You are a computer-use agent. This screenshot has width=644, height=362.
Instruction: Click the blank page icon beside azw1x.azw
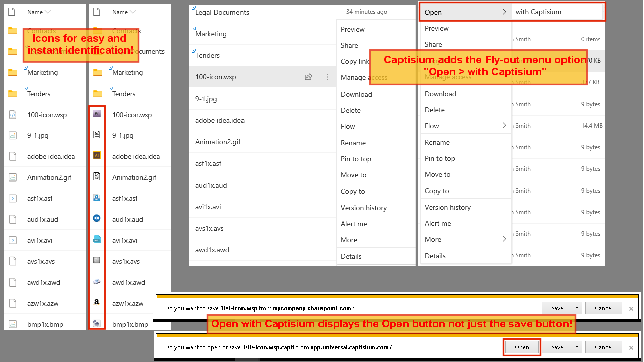click(13, 303)
